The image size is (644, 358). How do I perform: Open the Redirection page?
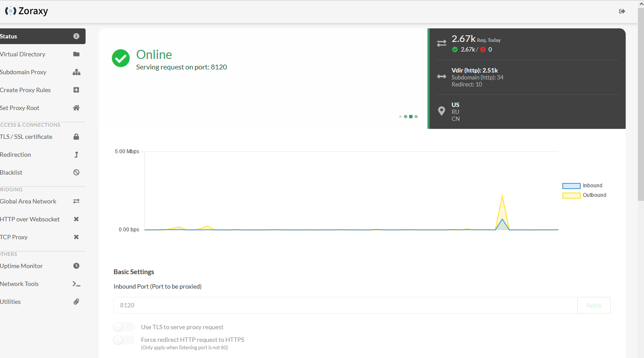(x=43, y=155)
